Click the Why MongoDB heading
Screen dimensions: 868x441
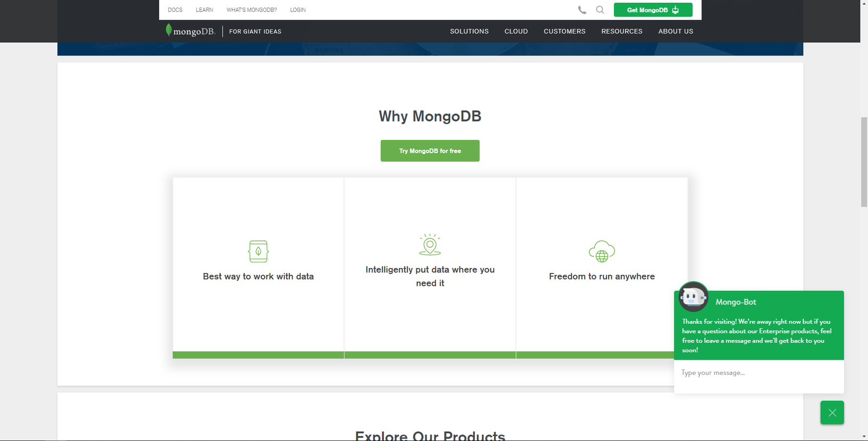point(430,116)
